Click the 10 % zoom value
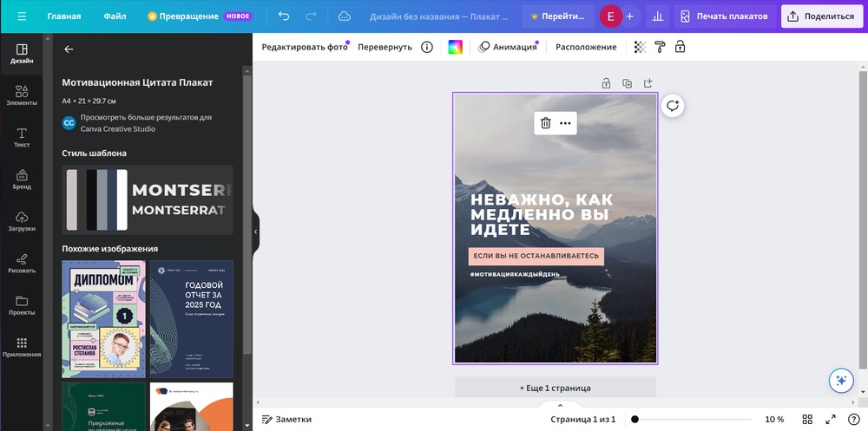Screen dimensions: 868x431 (x=774, y=420)
